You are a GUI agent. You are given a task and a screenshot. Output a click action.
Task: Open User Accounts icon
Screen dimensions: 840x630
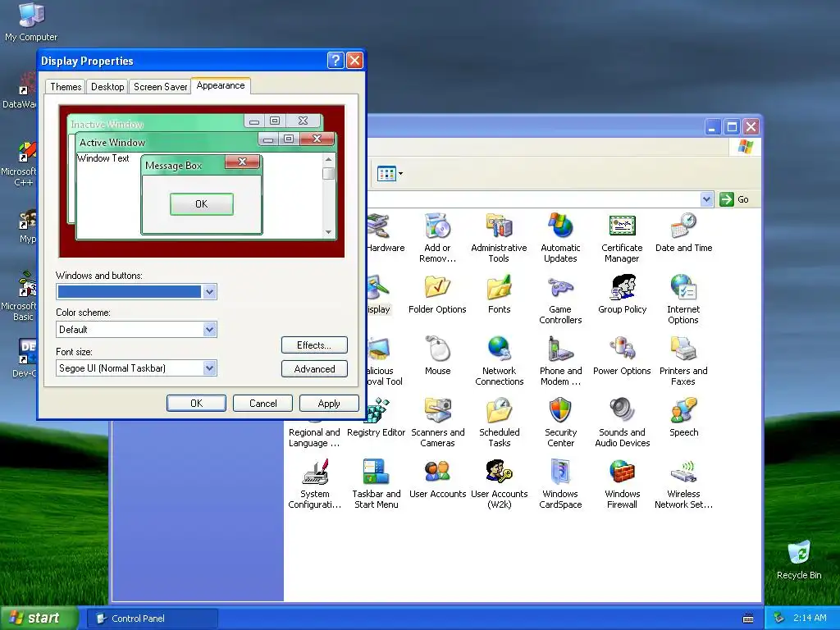438,479
